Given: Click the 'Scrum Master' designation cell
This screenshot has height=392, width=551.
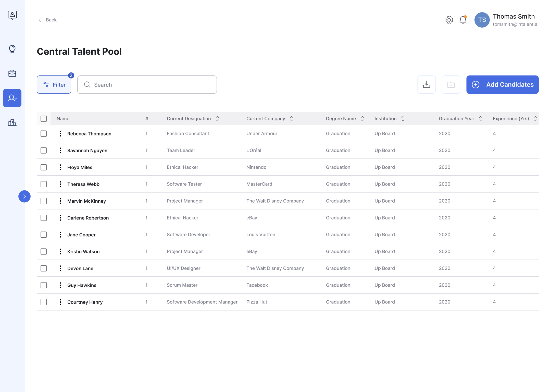Looking at the screenshot, I should [182, 285].
